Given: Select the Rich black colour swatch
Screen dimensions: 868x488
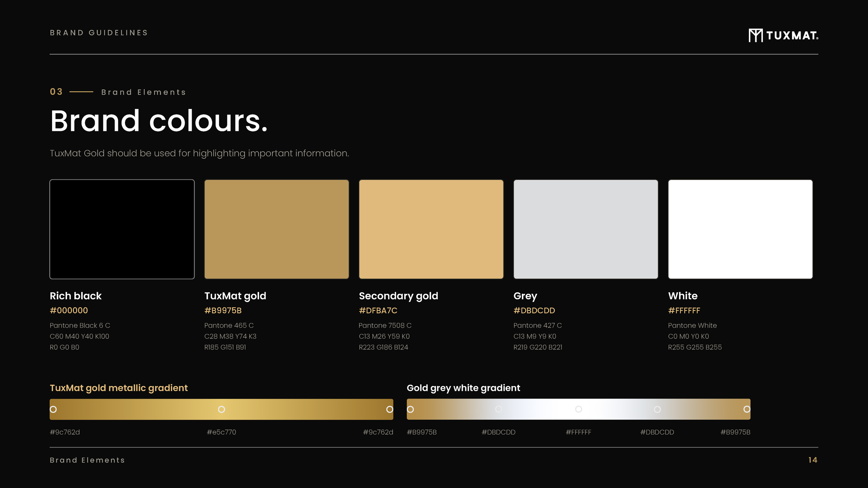Looking at the screenshot, I should [x=122, y=229].
